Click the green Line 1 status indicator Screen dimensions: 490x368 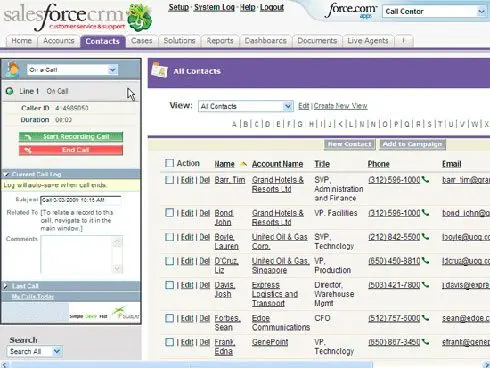click(10, 91)
